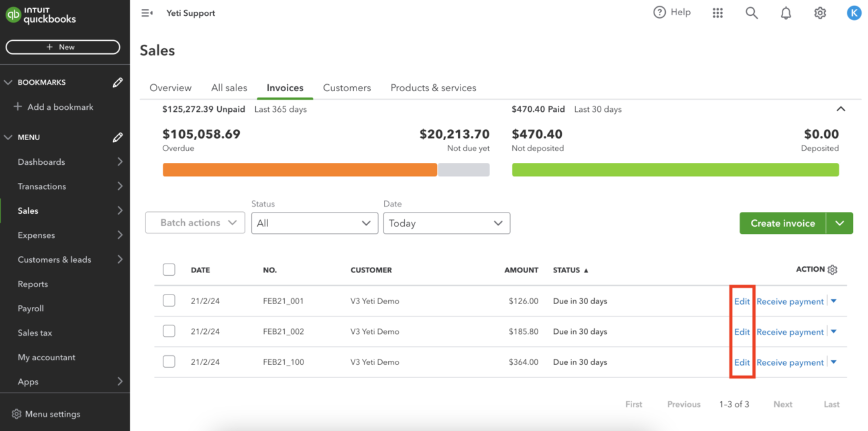Open the apps grid icon
Viewport: 868px width, 431px height.
718,13
